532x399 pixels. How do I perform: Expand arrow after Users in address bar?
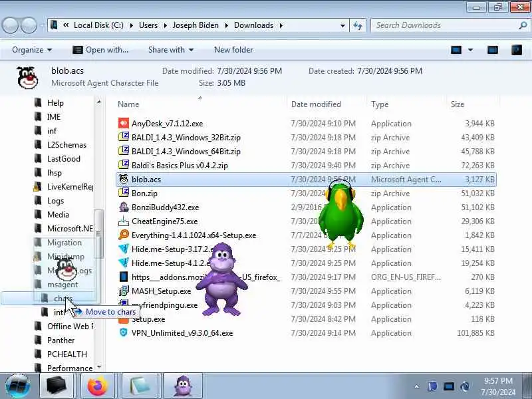pos(165,25)
